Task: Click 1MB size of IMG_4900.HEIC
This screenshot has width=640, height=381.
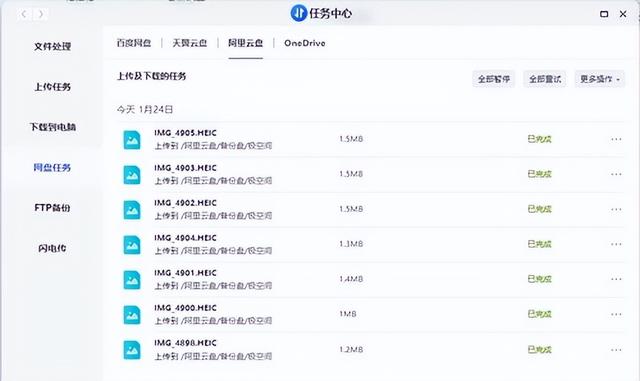Action: (348, 314)
